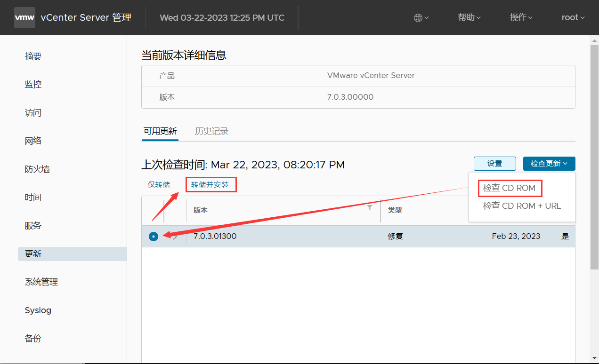Select the radio button for update 7.0.3.01300
This screenshot has height=364, width=599.
point(154,237)
